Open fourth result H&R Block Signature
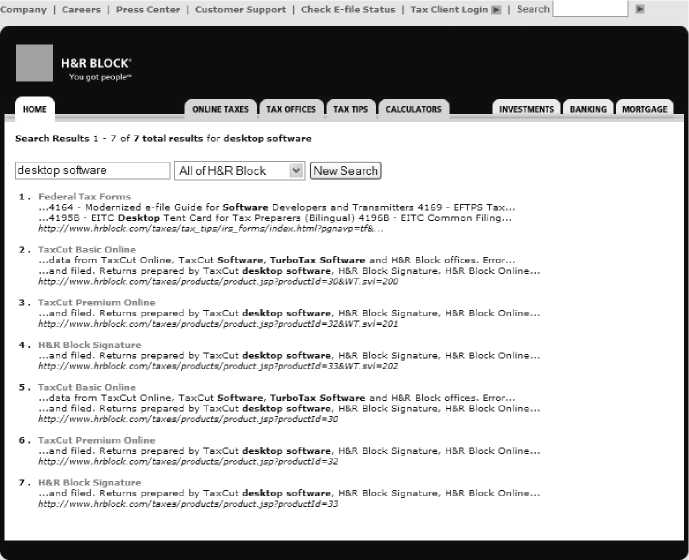 pyautogui.click(x=89, y=345)
